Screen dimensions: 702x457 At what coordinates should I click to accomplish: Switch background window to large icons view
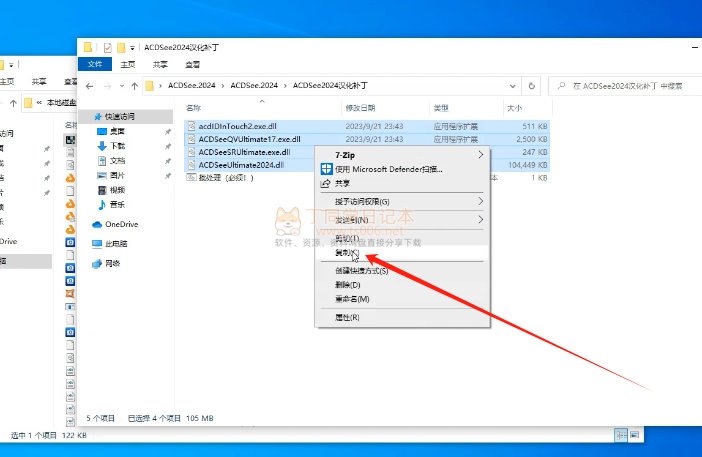[634, 435]
